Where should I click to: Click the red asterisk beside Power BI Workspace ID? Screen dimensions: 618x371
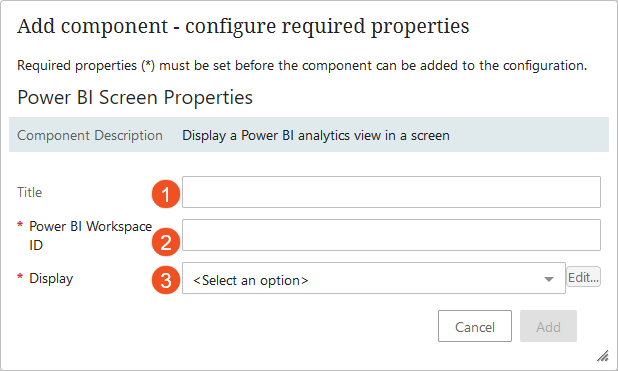click(x=20, y=225)
